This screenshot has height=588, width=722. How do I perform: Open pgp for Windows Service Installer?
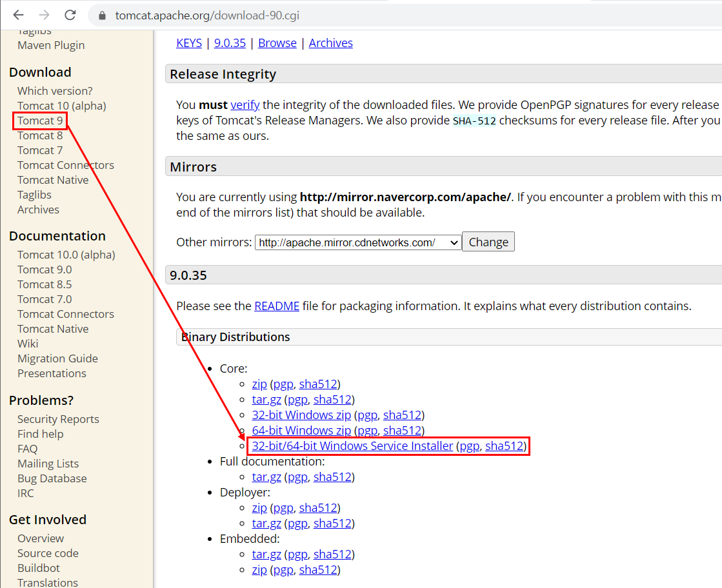[470, 446]
